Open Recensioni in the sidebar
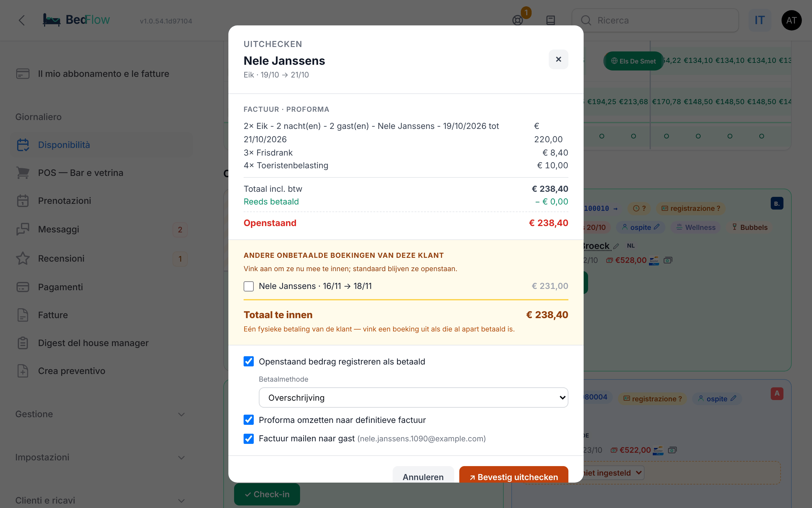This screenshot has width=812, height=508. click(x=101, y=258)
